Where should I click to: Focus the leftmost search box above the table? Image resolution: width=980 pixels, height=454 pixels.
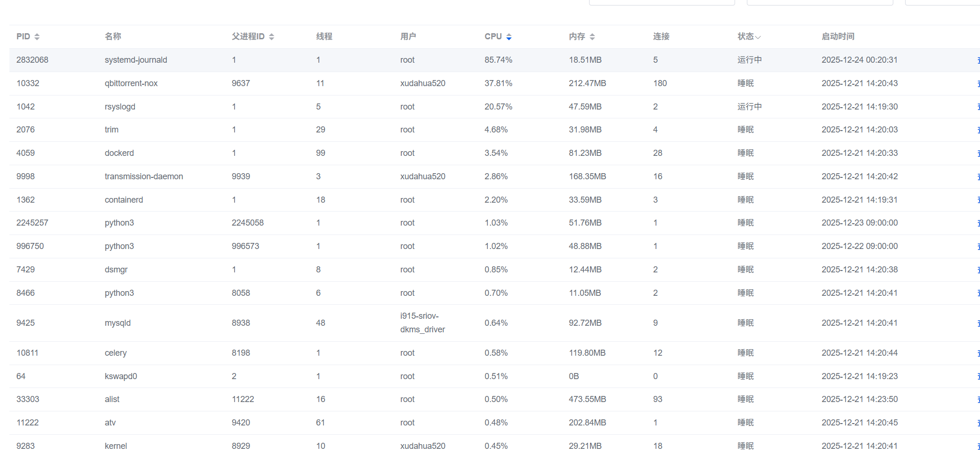coord(661,2)
